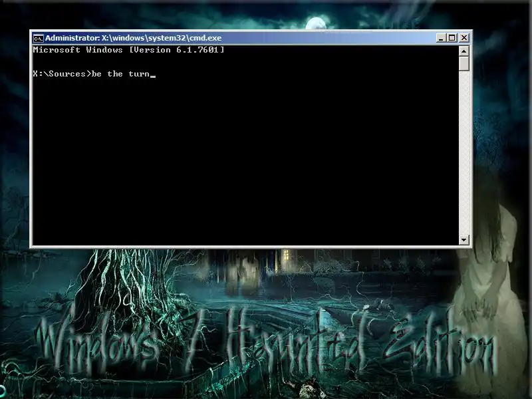Open the cmd.exe system menu icon
The image size is (532, 399).
[39, 39]
